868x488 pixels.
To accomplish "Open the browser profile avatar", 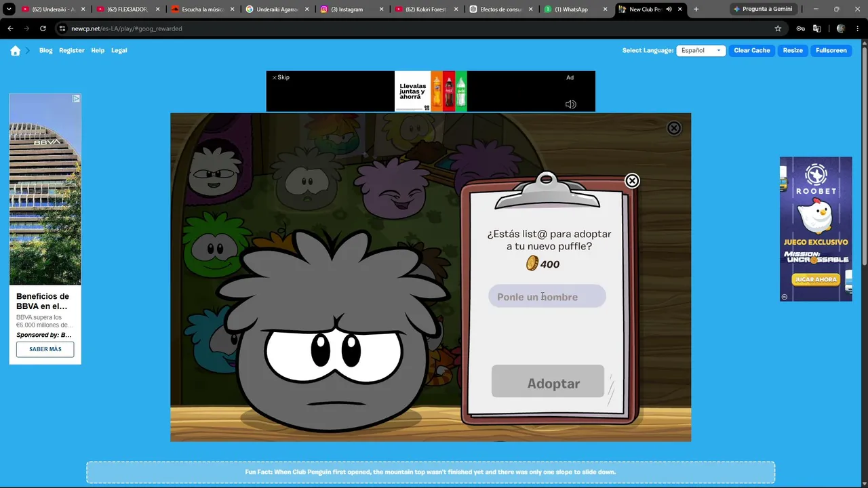I will [841, 28].
